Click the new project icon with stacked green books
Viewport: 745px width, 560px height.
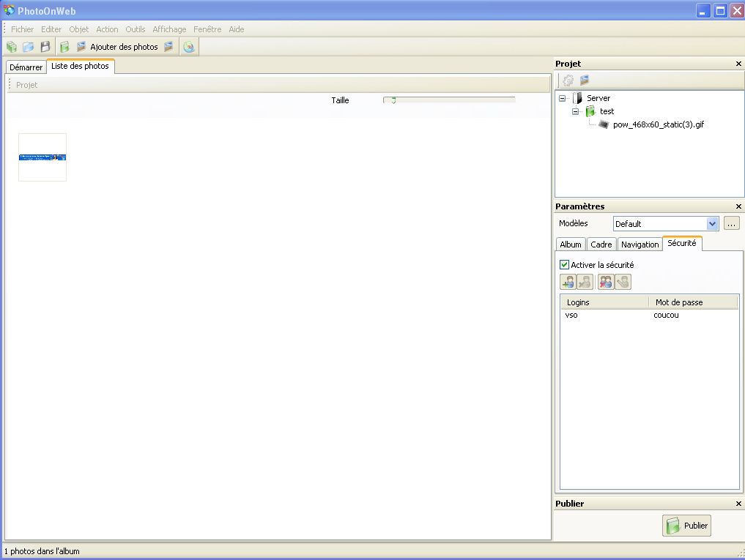click(x=12, y=47)
